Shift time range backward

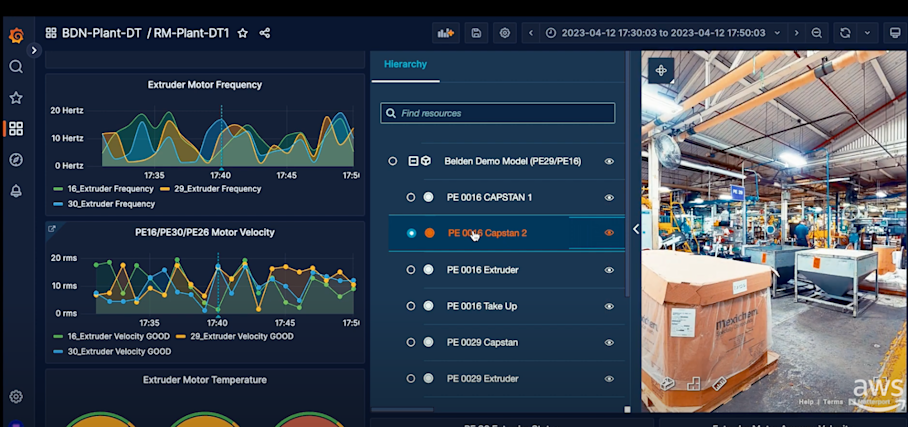(x=530, y=33)
